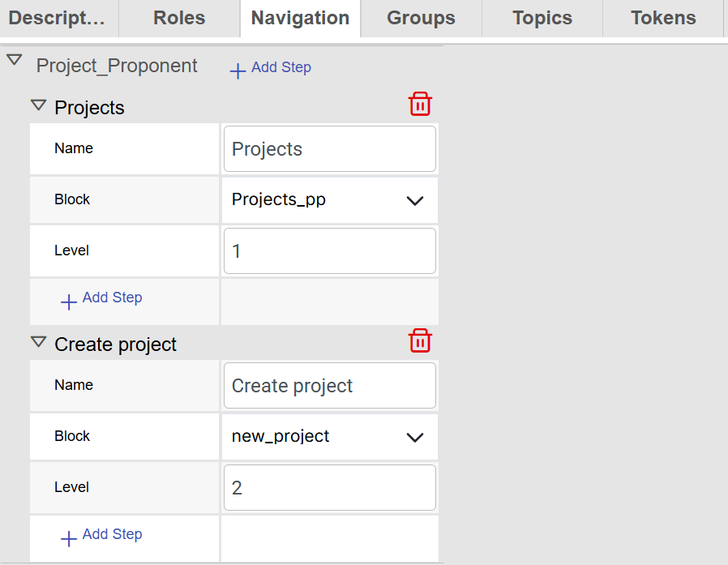Screen dimensions: 728x565
Task: Collapse the Project_Proponent section
Action: pyautogui.click(x=14, y=60)
